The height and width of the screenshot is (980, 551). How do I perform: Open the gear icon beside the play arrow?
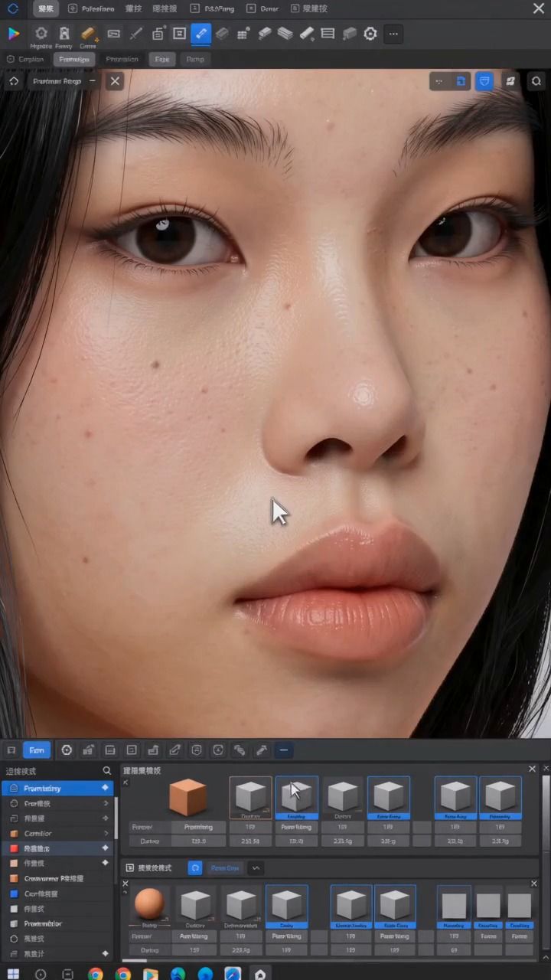(41, 34)
